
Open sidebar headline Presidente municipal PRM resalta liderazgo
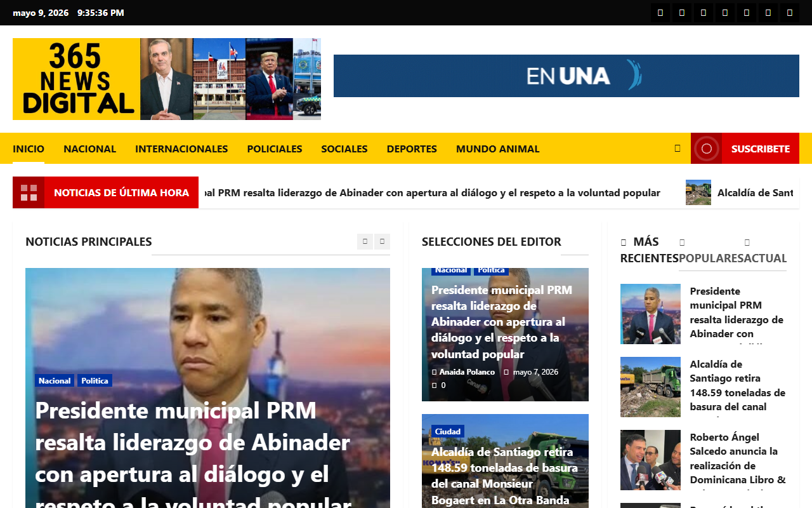738,314
